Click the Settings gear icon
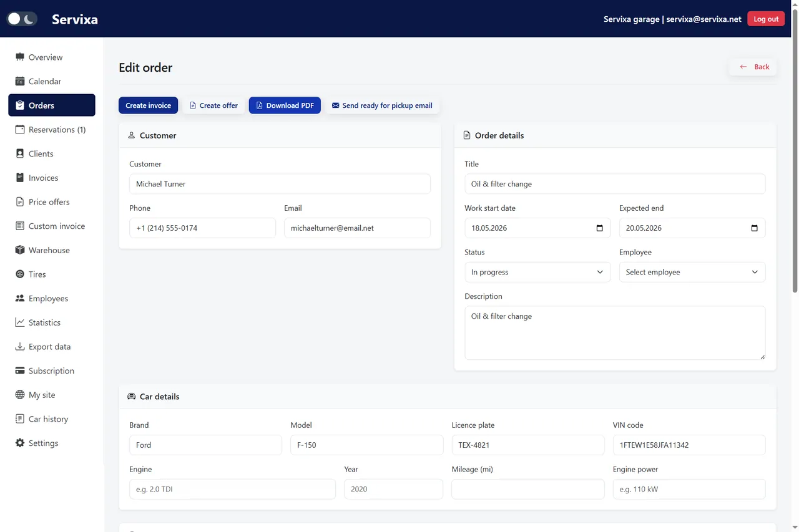Screen dimensions: 799x532 (x=20, y=443)
